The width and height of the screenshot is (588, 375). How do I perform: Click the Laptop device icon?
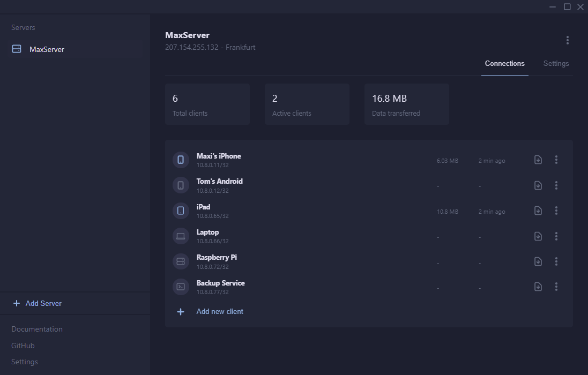tap(181, 236)
